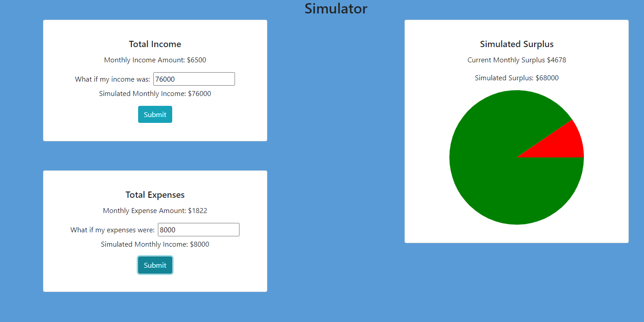The height and width of the screenshot is (322, 644).
Task: Click Current Monthly Surplus $4678 text
Action: coord(517,60)
